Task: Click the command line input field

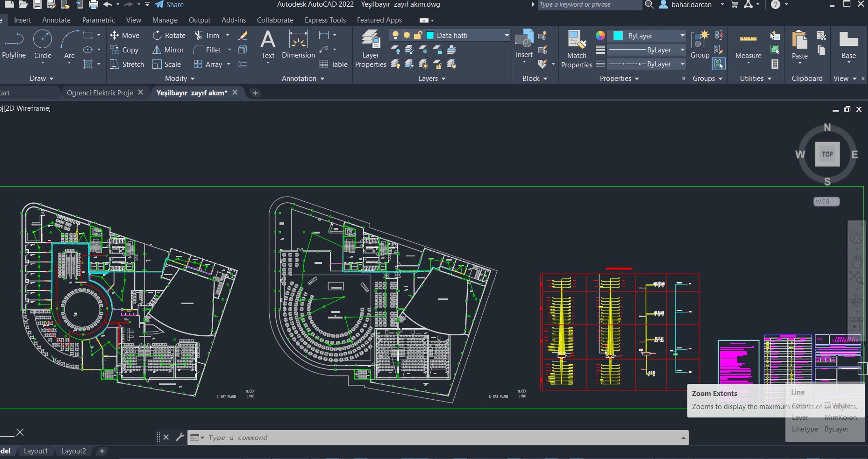Action: [x=438, y=438]
